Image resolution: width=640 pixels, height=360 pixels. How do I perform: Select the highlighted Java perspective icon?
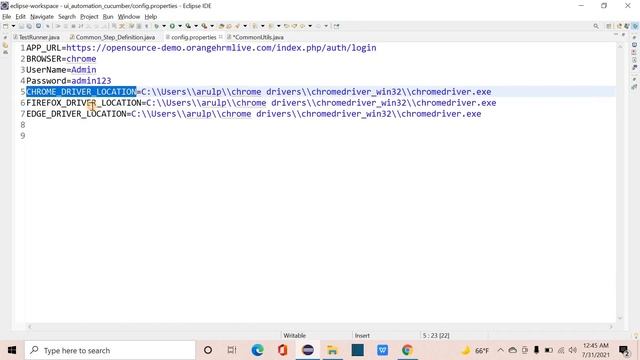[x=635, y=26]
